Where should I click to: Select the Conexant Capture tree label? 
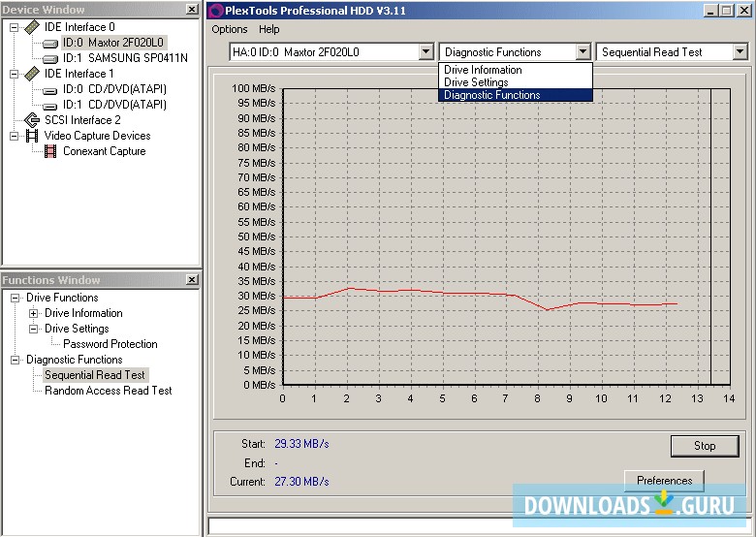[104, 151]
